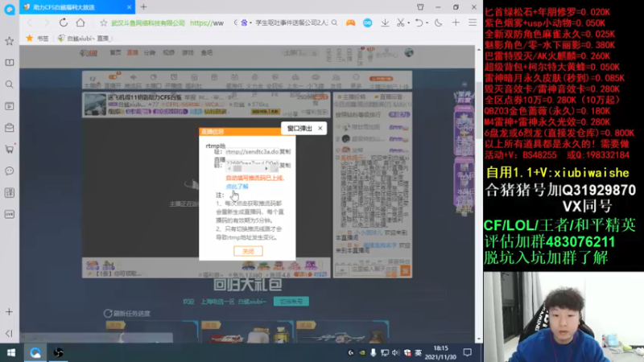Copy the rtmp address in dialog
The height and width of the screenshot is (362, 644).
click(285, 151)
